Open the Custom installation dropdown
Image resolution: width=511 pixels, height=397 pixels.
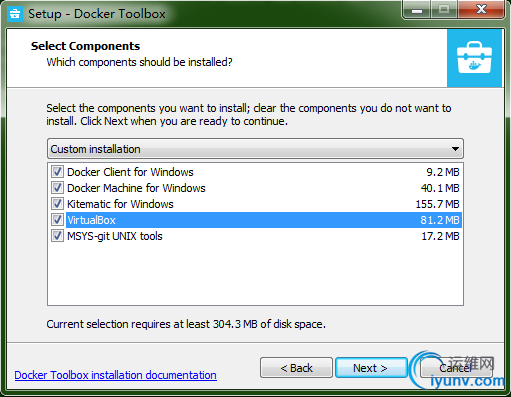click(255, 149)
